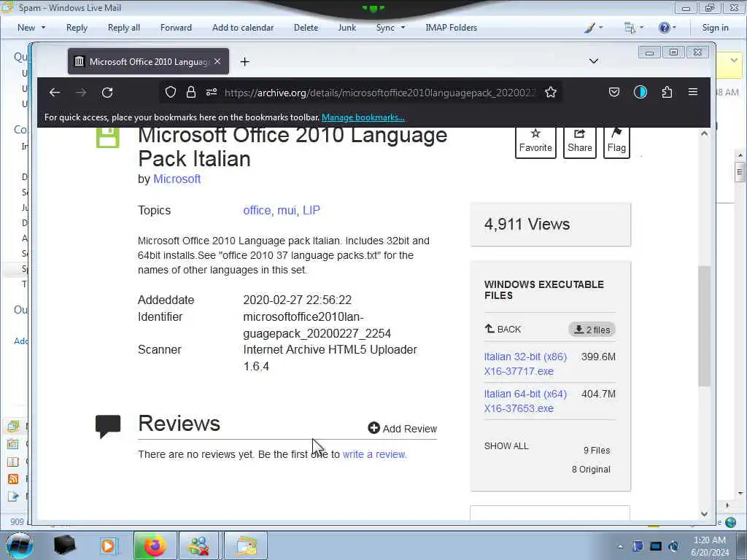Open Pocket save icon in Firefox

point(614,93)
